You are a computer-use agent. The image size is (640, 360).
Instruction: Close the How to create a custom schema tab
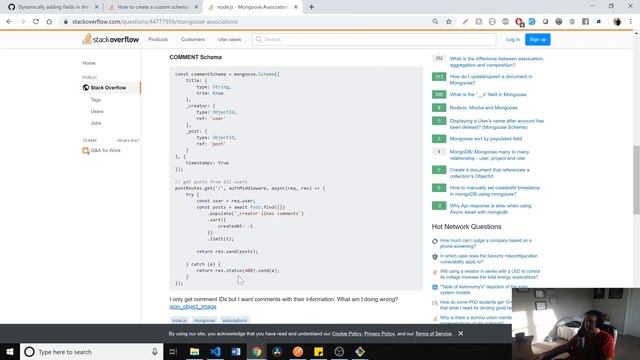point(196,7)
